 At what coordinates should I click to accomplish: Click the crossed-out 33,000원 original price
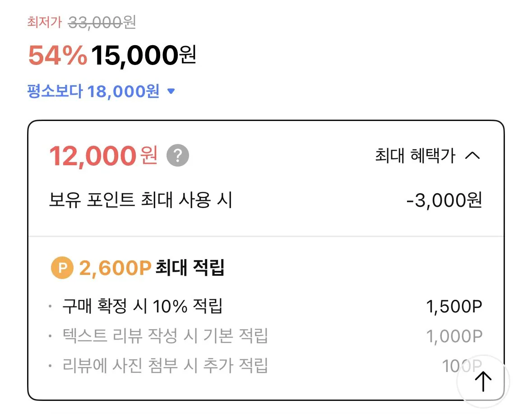pos(102,22)
